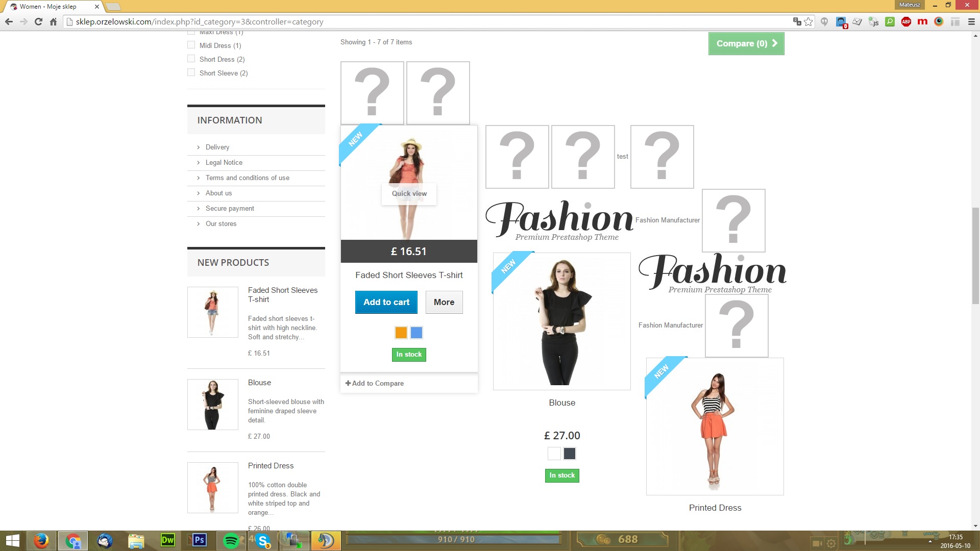Select the blue color swatch
The height and width of the screenshot is (551, 980).
(x=416, y=333)
